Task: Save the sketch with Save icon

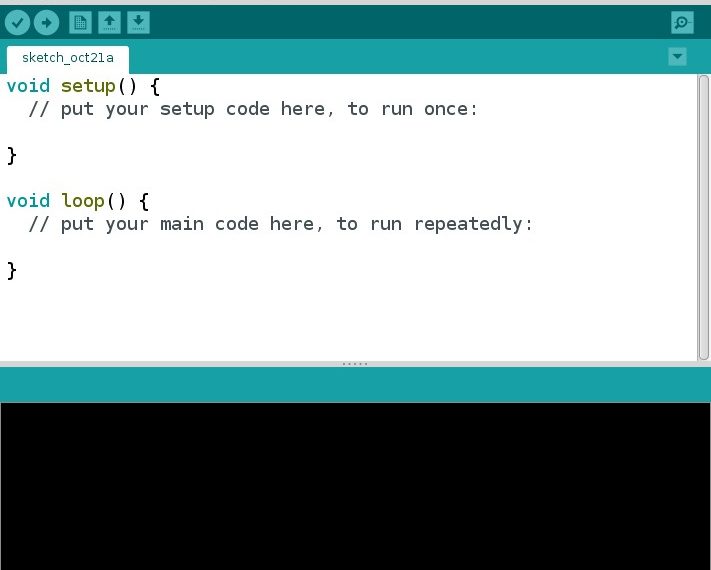Action: point(138,22)
